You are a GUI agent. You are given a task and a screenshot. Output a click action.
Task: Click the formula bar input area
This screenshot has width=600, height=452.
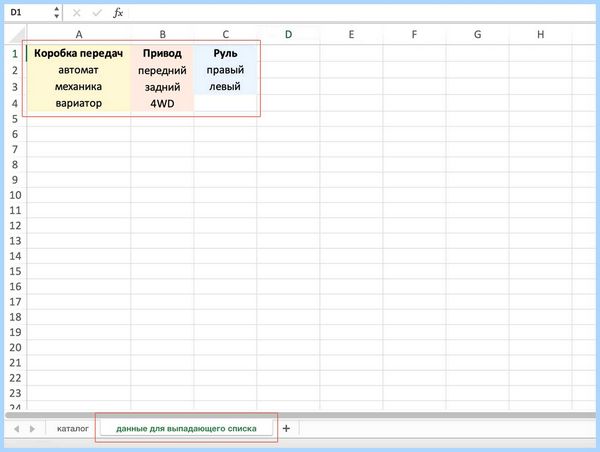click(x=362, y=13)
